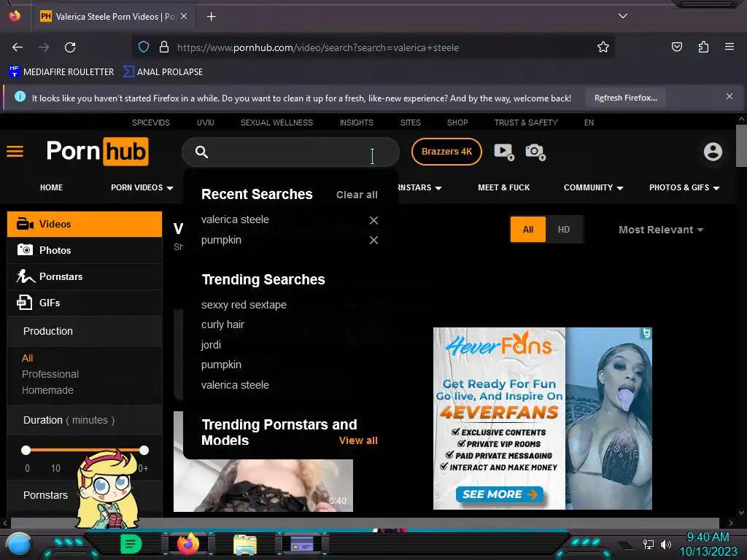Close the current browser tab
The image size is (747, 560).
(x=184, y=16)
